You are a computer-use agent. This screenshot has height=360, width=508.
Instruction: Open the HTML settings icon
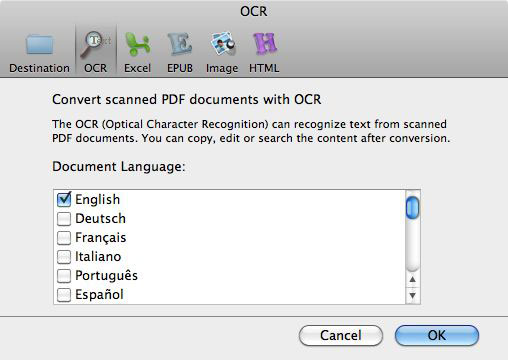click(264, 44)
